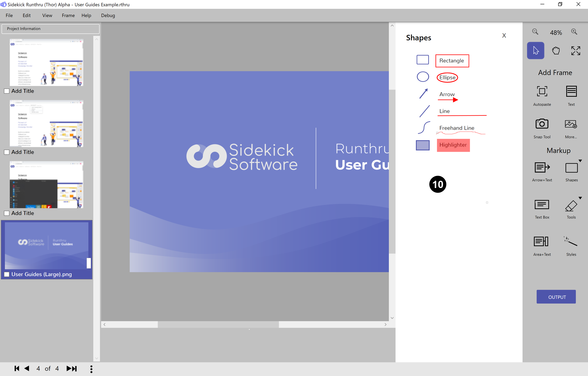Select the third frame thumbnail with dark panel
This screenshot has width=588, height=376.
point(46,185)
